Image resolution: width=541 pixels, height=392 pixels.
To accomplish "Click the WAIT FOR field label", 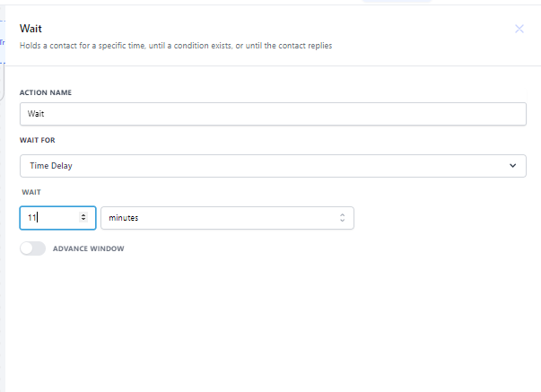I will [x=38, y=141].
